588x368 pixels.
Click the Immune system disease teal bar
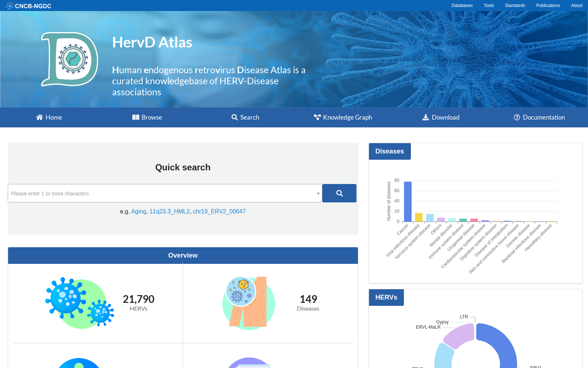[x=463, y=220]
